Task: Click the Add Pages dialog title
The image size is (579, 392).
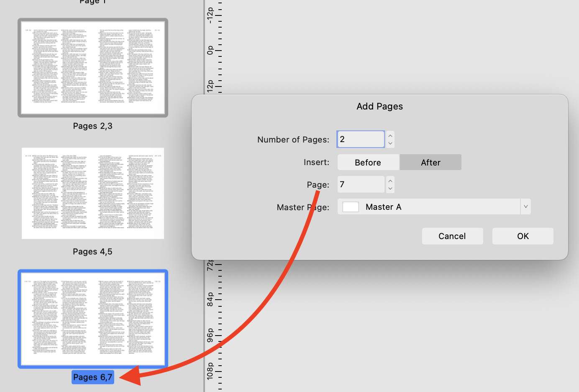Action: pos(380,106)
